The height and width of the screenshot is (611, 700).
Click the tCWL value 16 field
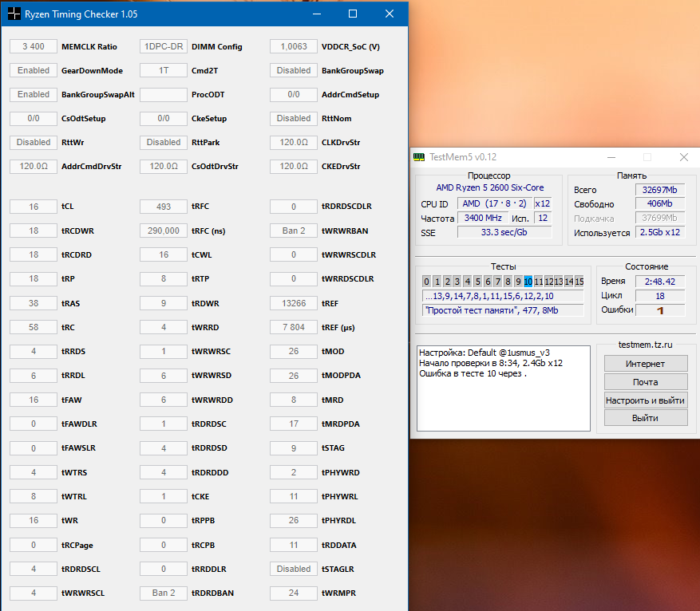coord(164,254)
